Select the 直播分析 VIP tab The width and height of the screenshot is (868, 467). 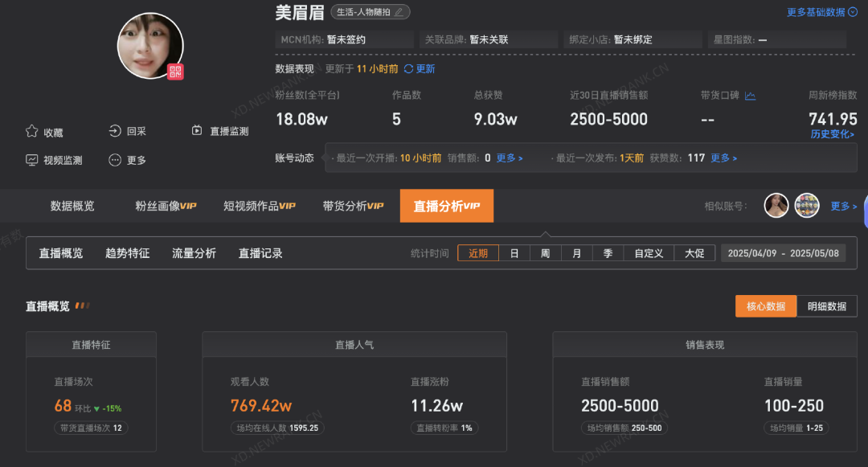point(447,206)
